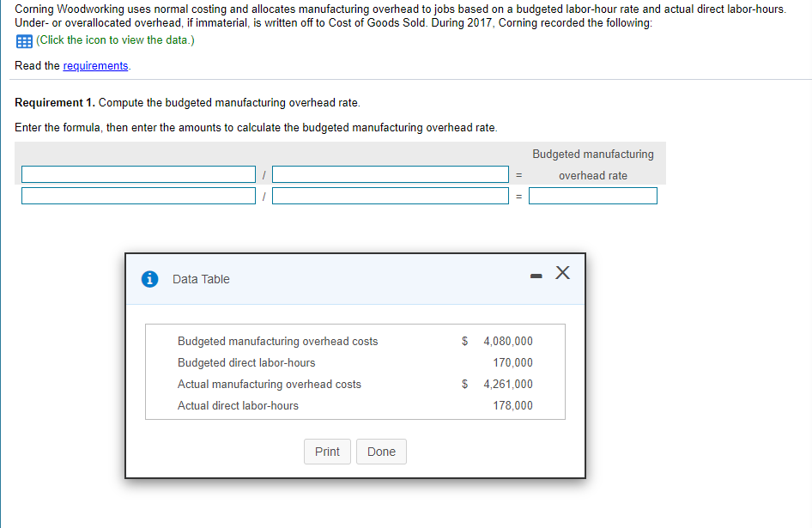The image size is (812, 528).
Task: Click the amount numerator input field
Action: [138, 196]
